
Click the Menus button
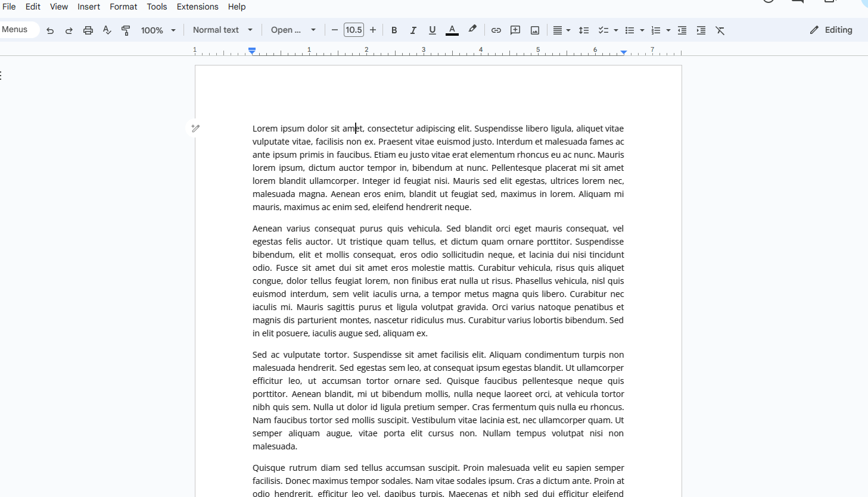[15, 29]
